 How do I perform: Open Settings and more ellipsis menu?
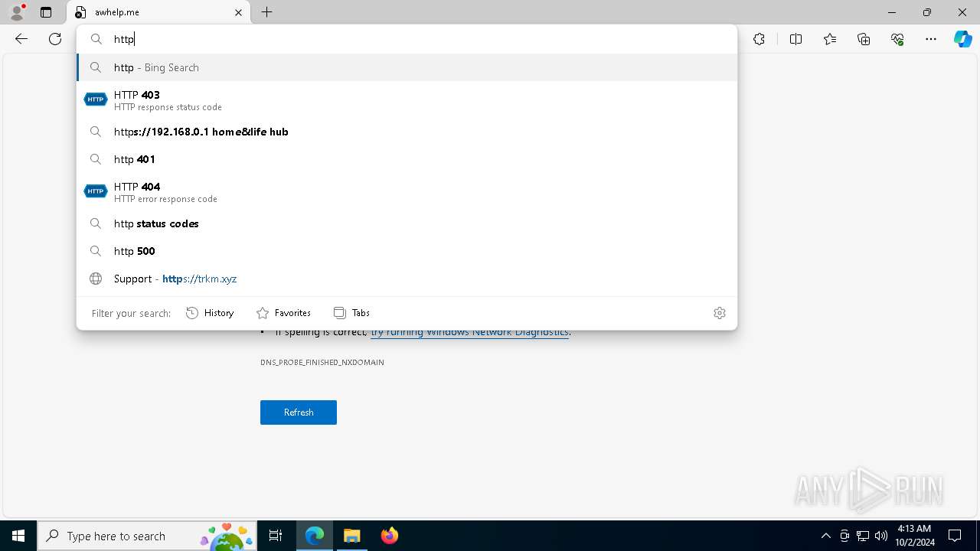tap(931, 39)
